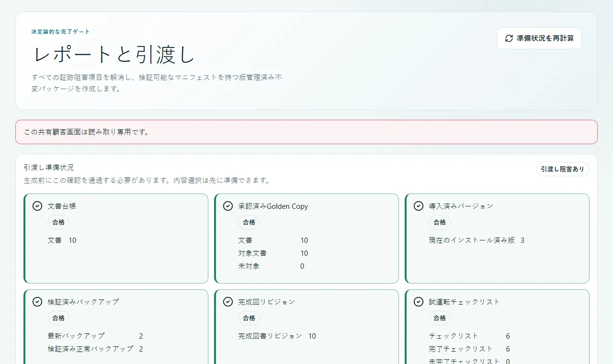Image resolution: width=613 pixels, height=364 pixels.
Task: Click the 文書台帳 check-circle icon
Action: tap(37, 206)
